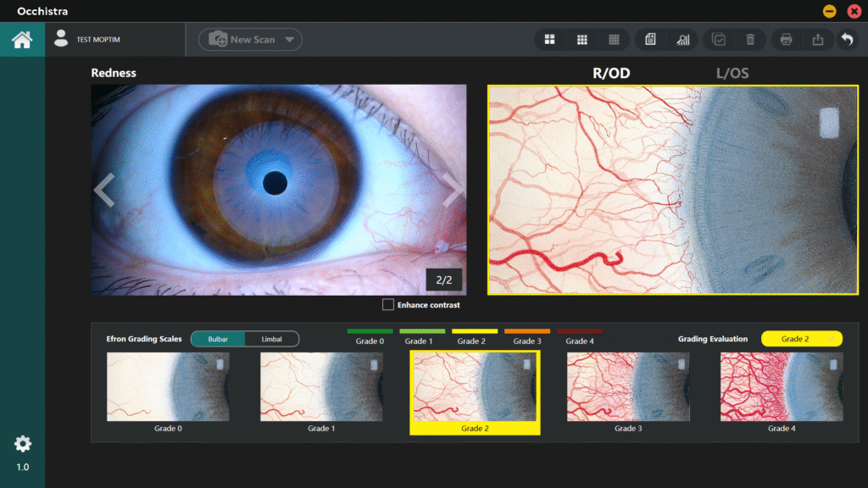Switch to 3x3 grid view
This screenshot has width=868, height=488.
582,40
